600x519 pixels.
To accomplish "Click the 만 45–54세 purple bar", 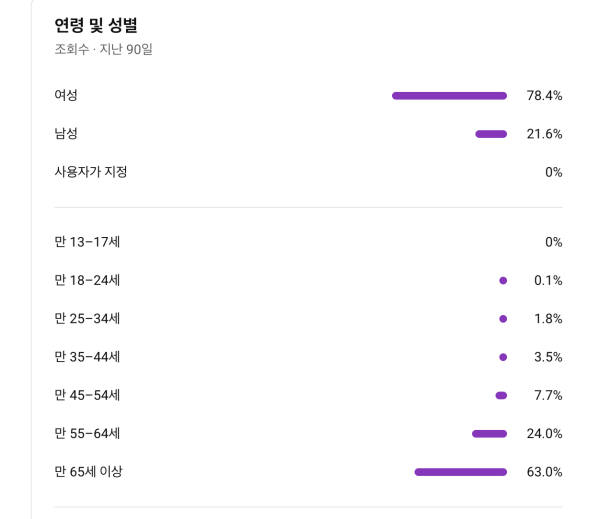I will click(501, 395).
